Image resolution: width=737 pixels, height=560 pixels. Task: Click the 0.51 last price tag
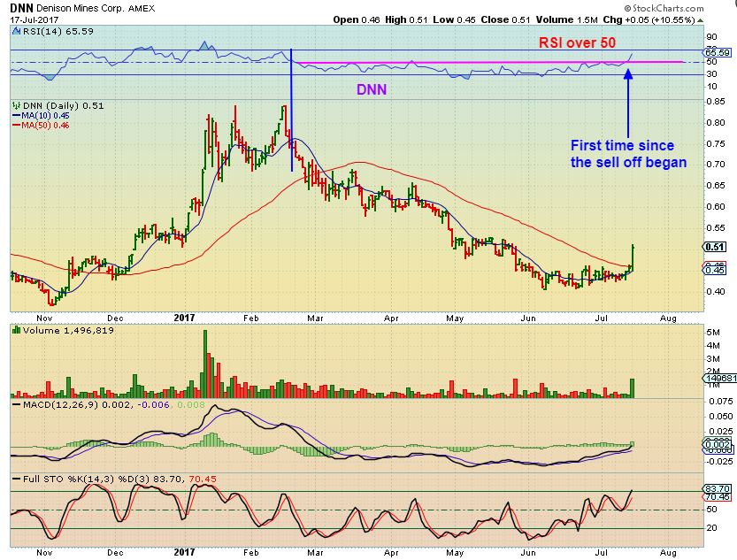[x=715, y=247]
